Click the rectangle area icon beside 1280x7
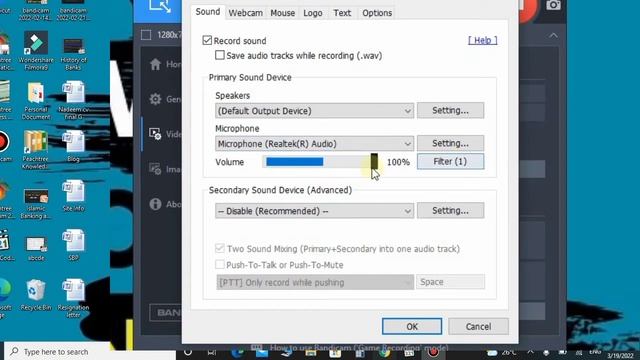The height and width of the screenshot is (360, 640). click(x=146, y=35)
